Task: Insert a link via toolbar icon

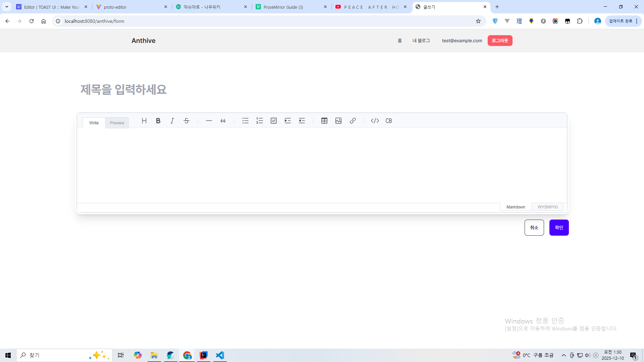Action: pyautogui.click(x=353, y=121)
